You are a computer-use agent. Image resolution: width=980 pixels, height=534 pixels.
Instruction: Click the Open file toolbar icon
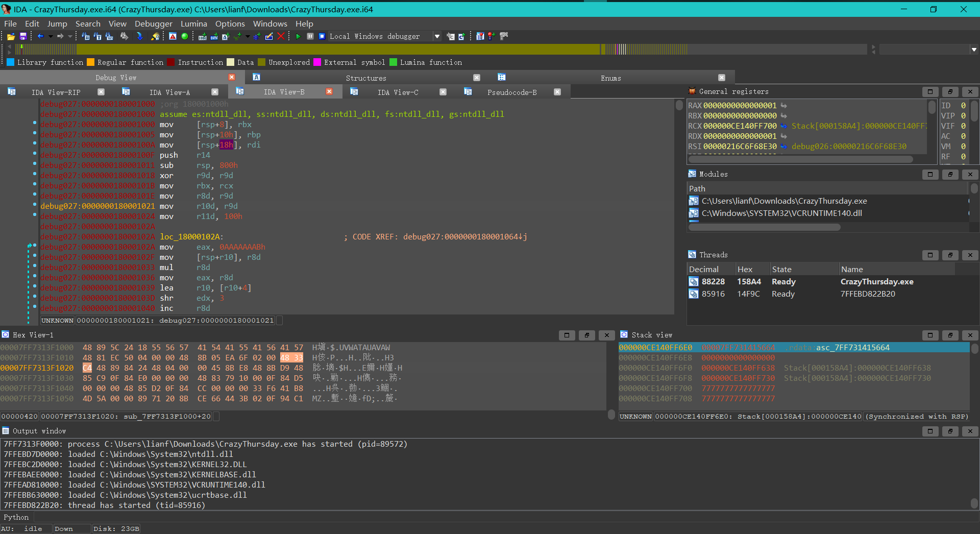[x=11, y=36]
